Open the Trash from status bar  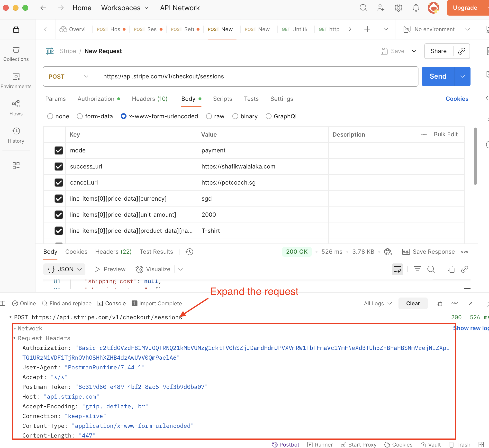point(460,445)
